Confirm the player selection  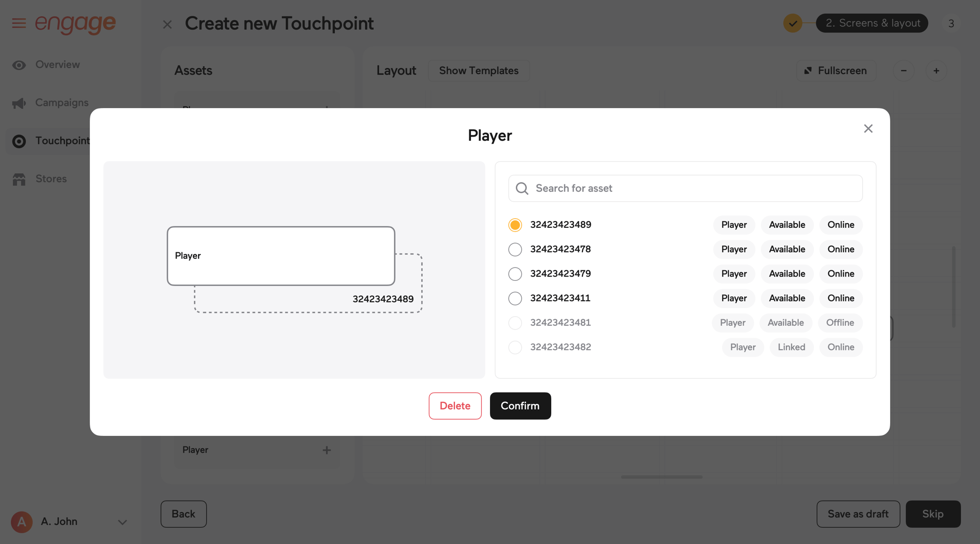coord(520,406)
